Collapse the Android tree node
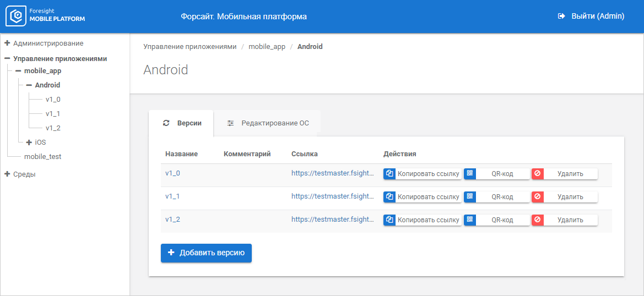Image resolution: width=644 pixels, height=296 pixels. pos(29,85)
